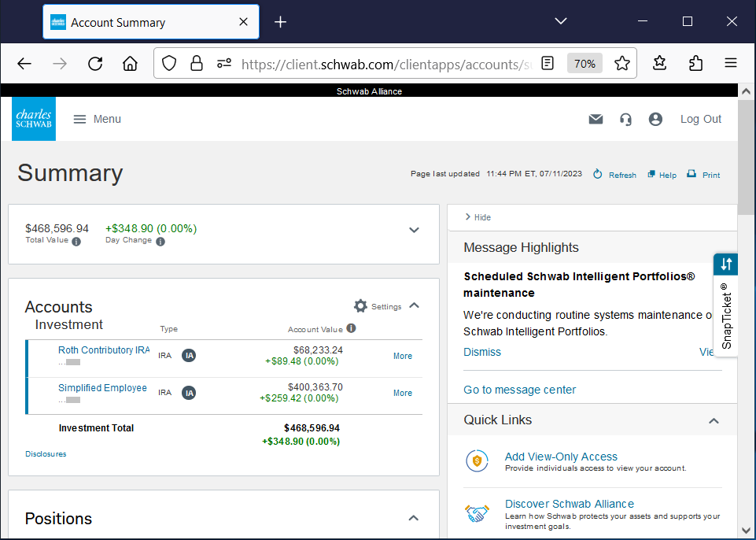Click Log Out
The height and width of the screenshot is (540, 756).
point(701,119)
